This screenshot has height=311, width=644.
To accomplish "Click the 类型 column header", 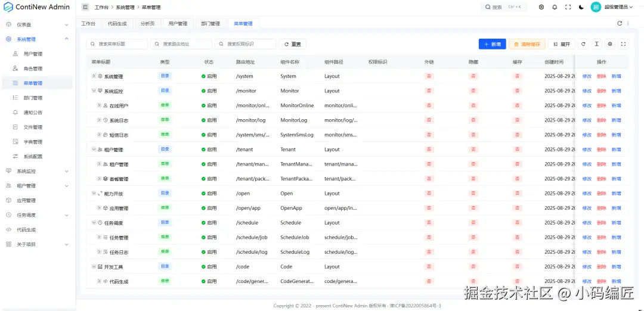I will coord(165,62).
